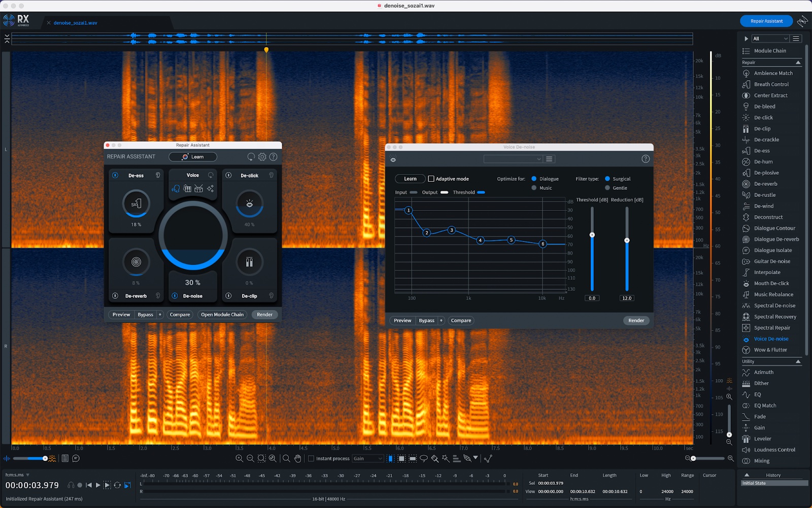Solo-listen De-click with ear icon

click(x=272, y=175)
